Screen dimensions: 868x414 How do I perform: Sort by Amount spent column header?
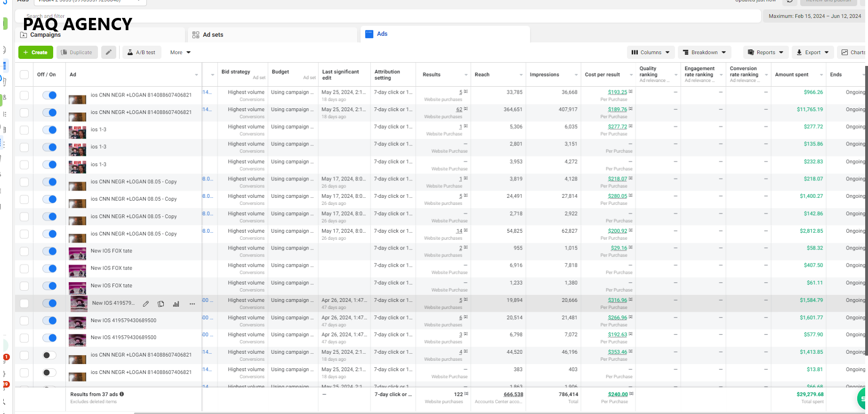[792, 74]
